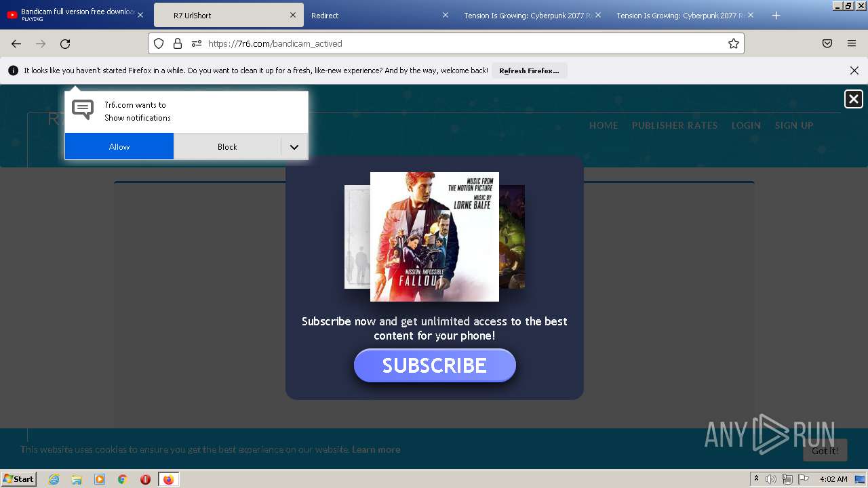This screenshot has width=868, height=488.
Task: Block notifications from 7r6.com
Action: (x=227, y=146)
